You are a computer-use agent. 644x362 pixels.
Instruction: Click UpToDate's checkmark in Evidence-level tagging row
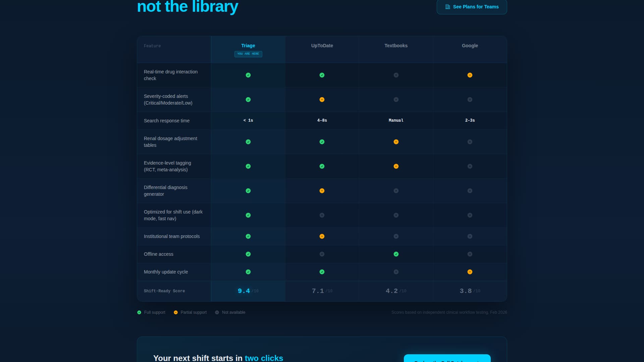pyautogui.click(x=322, y=166)
